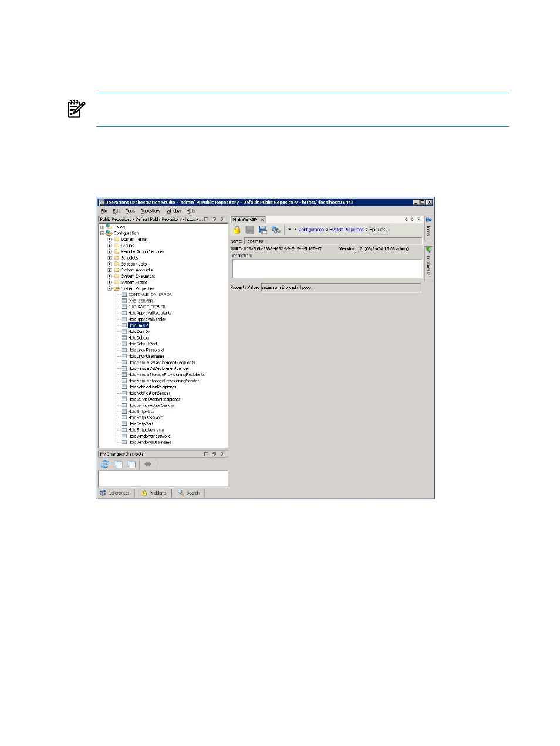Viewport: 560px width, 746px height.
Task: Open the File menu
Action: [x=104, y=211]
